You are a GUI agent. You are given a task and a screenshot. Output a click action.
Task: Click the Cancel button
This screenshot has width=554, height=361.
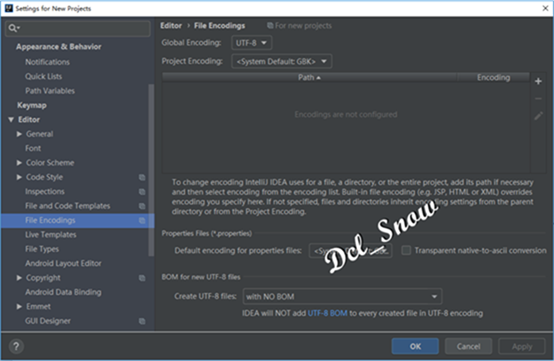click(468, 347)
